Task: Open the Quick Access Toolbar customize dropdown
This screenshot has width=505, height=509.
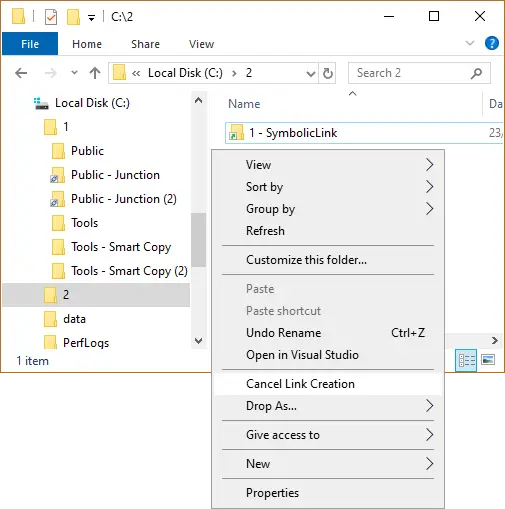Action: (x=91, y=17)
